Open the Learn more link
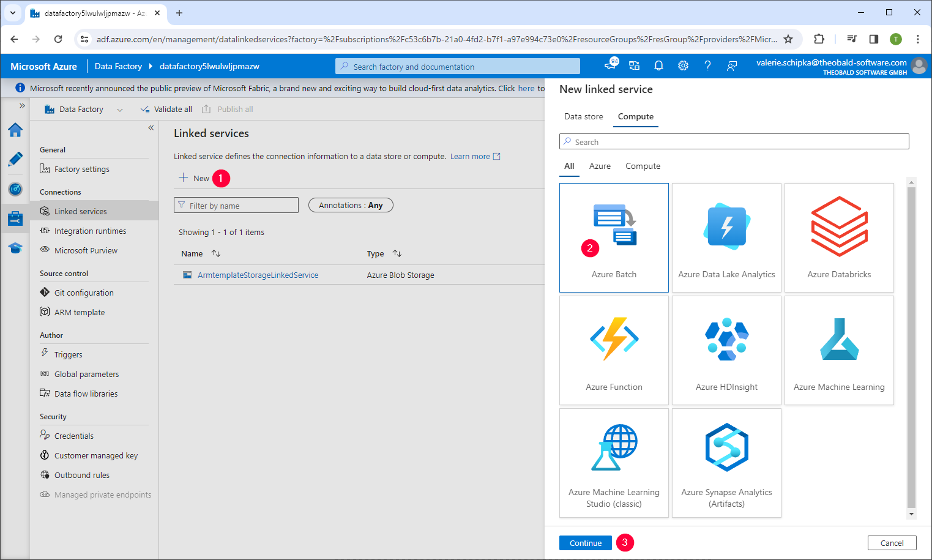The width and height of the screenshot is (932, 560). pos(475,156)
